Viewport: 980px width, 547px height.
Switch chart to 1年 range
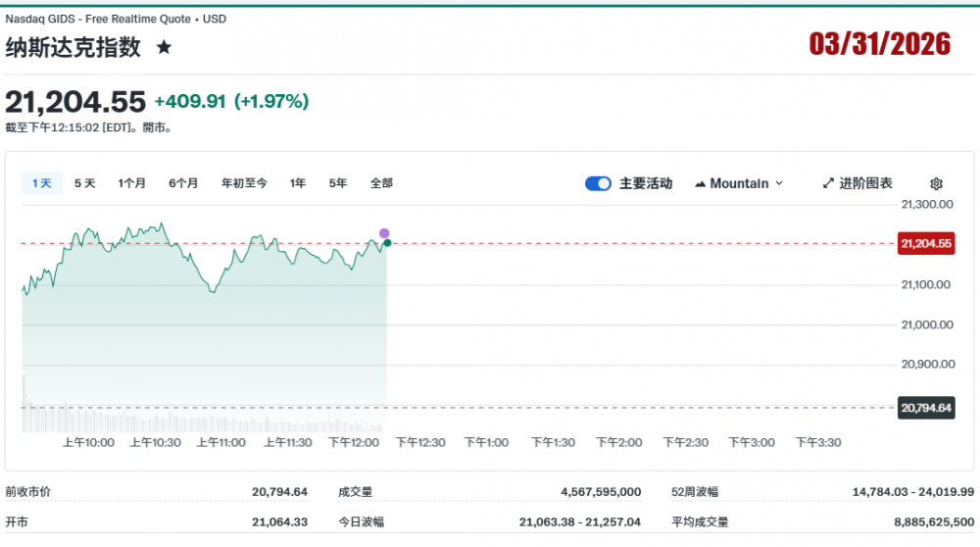(x=298, y=183)
